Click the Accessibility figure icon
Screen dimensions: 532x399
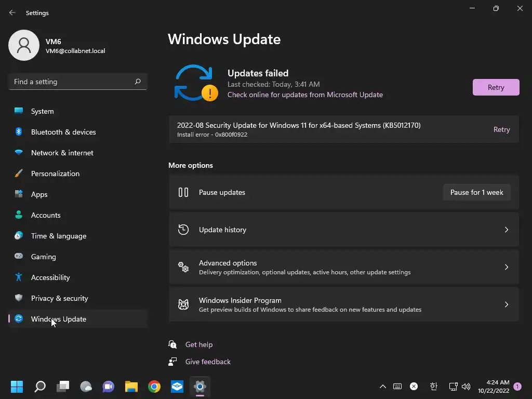pos(19,277)
